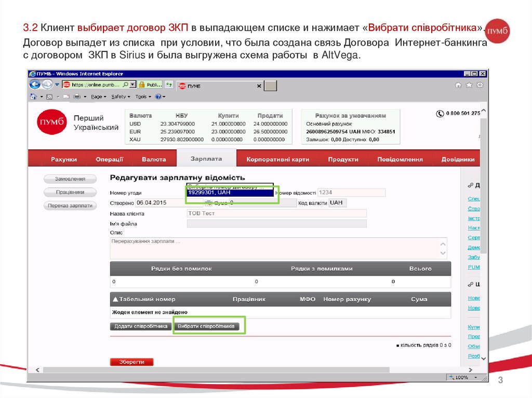532x398 pixels.
Task: Go to the Повідомлення tab
Action: coord(400,159)
